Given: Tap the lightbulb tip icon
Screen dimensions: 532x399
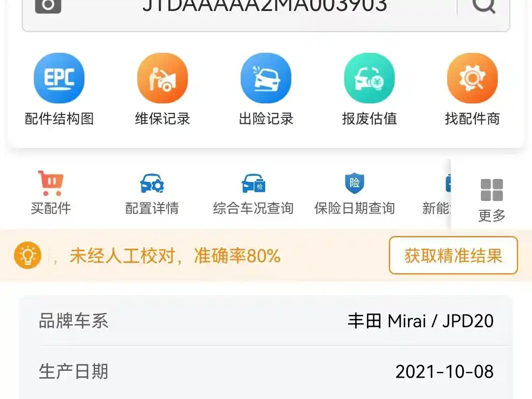Looking at the screenshot, I should (x=28, y=255).
